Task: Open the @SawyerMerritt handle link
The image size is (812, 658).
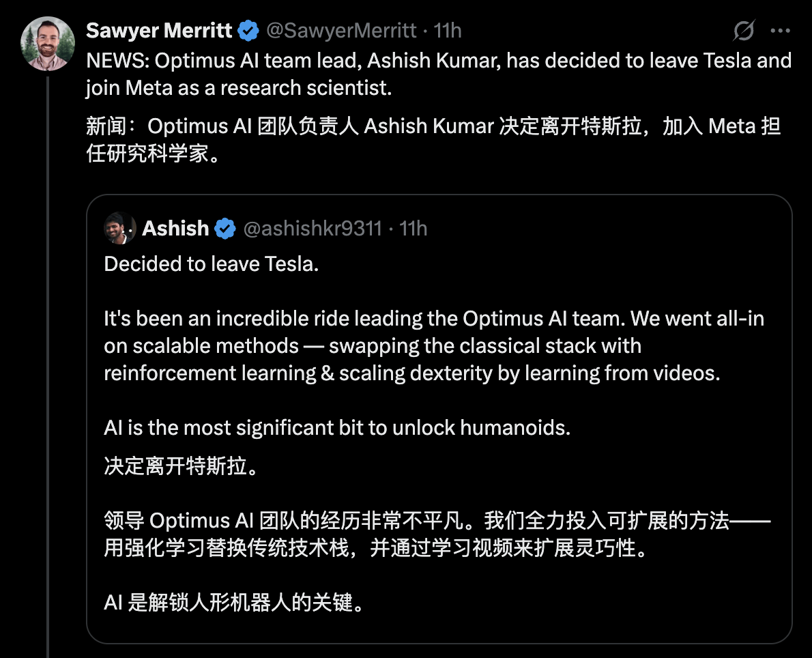Action: (340, 31)
